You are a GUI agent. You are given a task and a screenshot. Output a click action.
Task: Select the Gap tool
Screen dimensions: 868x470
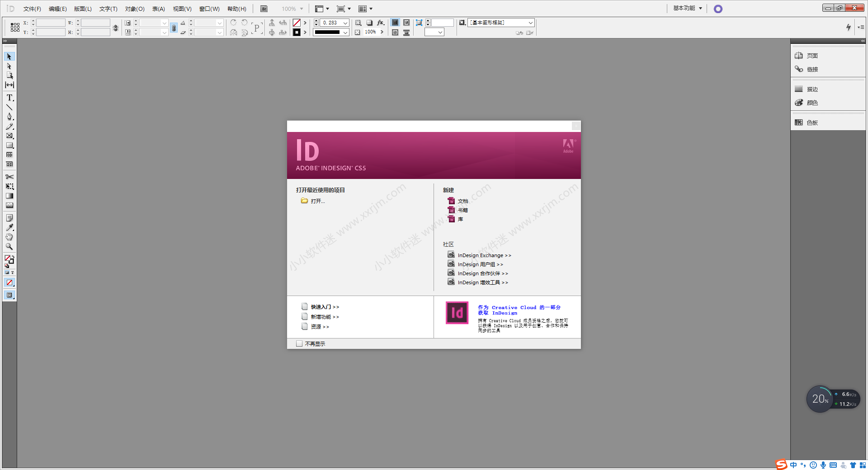[9, 85]
